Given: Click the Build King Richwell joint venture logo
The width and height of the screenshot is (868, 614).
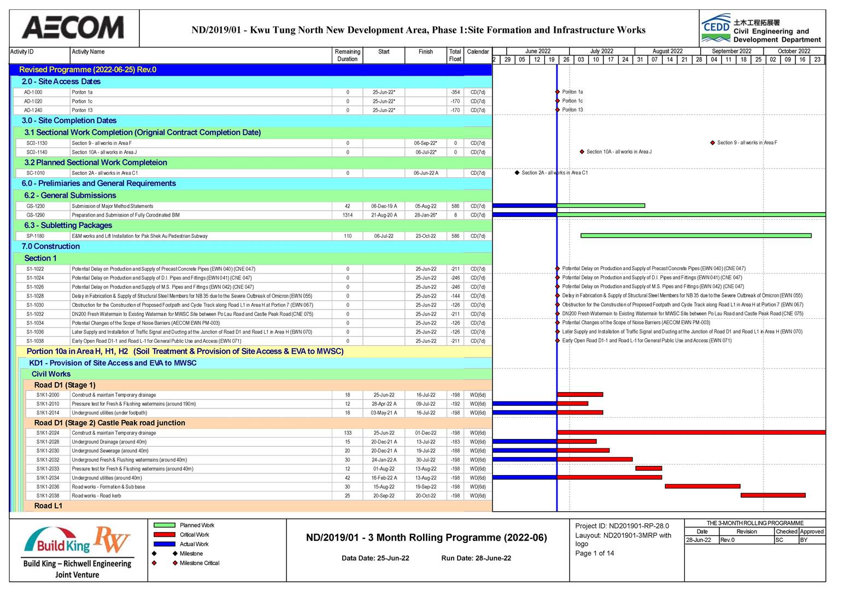Looking at the screenshot, I should click(77, 552).
